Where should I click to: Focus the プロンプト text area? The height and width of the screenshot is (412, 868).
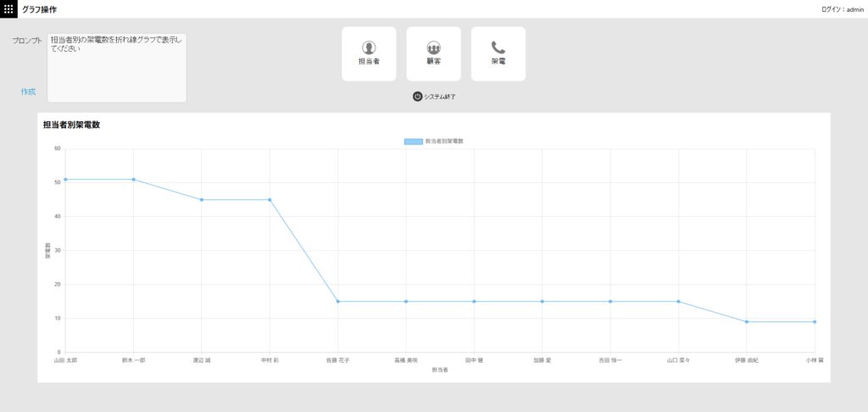116,68
